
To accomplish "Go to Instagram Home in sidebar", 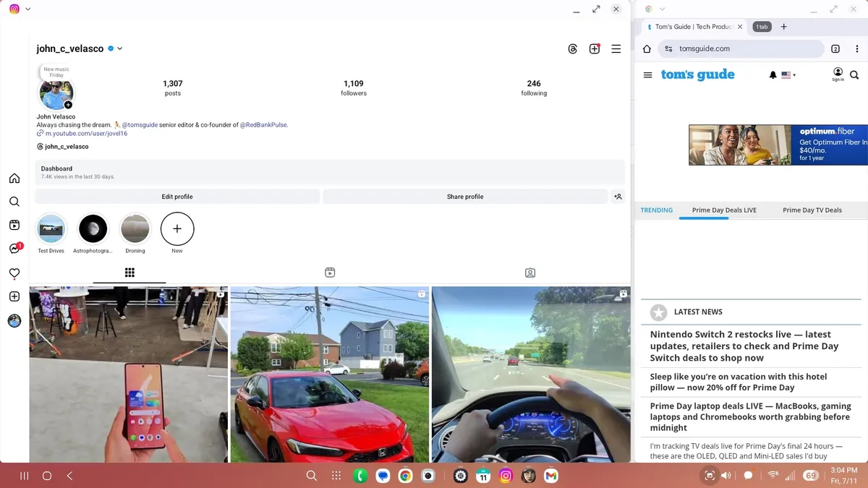I will pyautogui.click(x=14, y=179).
